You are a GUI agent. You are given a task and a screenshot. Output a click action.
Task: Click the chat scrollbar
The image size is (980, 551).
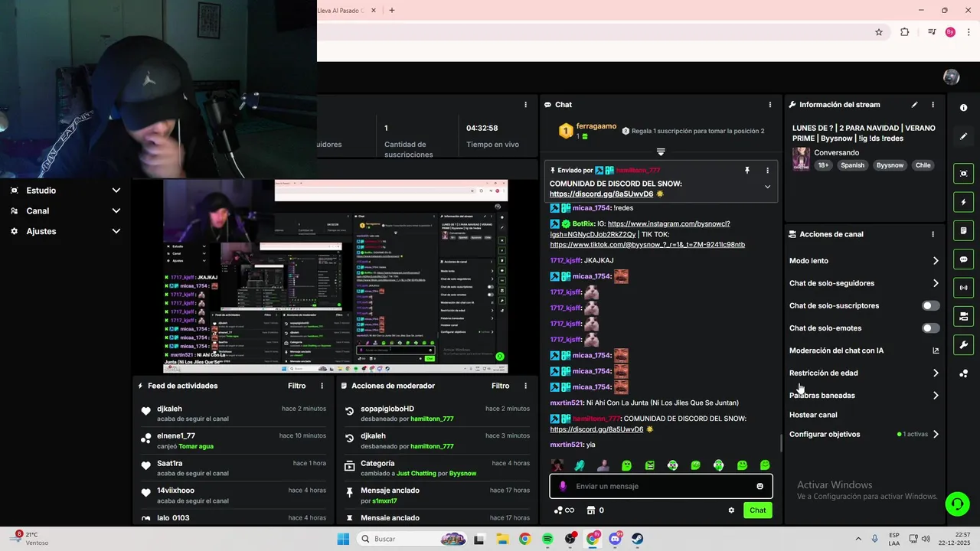point(780,442)
